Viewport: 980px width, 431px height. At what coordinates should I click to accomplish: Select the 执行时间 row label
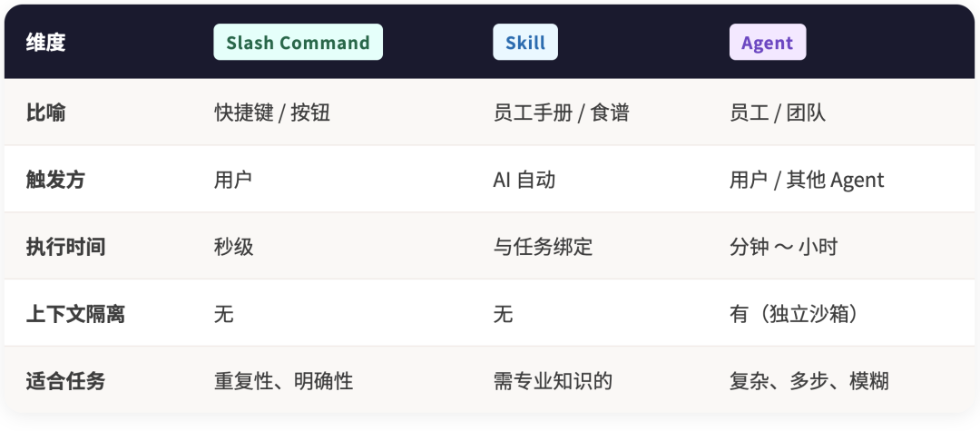coord(66,246)
